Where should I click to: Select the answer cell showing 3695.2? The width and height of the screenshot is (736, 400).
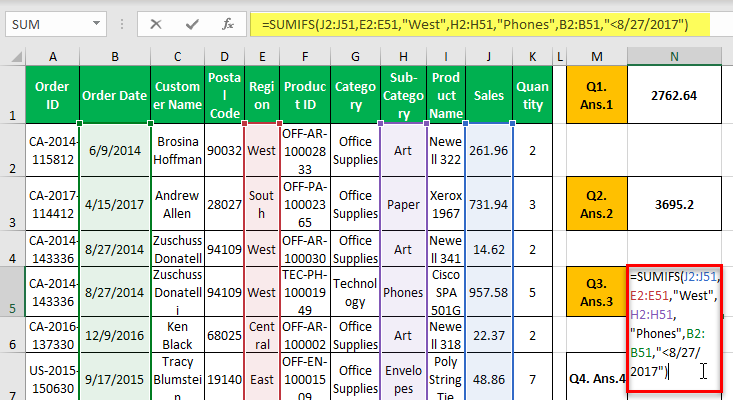pos(674,204)
